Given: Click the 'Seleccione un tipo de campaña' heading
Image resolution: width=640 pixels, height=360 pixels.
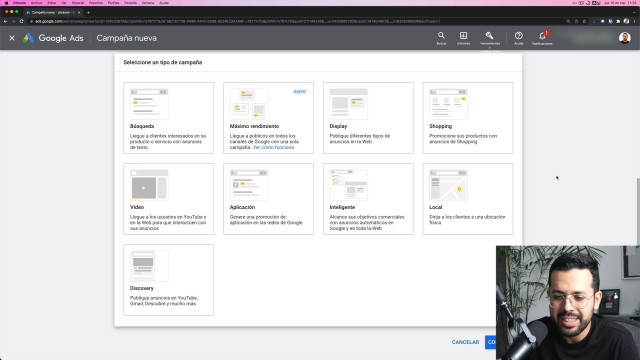Looking at the screenshot, I should coord(163,62).
